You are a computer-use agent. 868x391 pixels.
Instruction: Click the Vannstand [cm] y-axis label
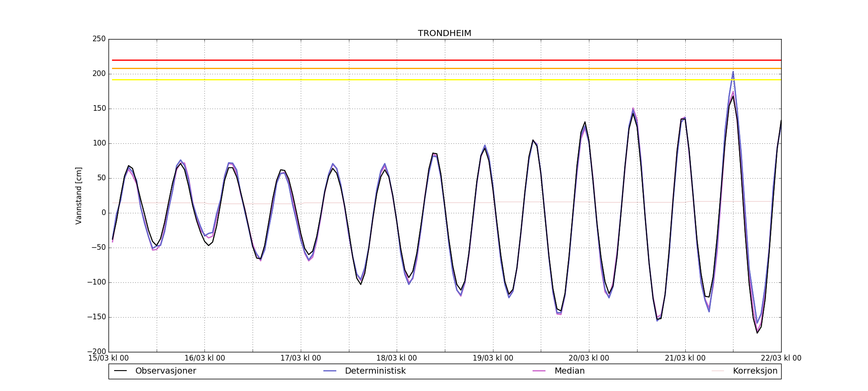[79, 195]
